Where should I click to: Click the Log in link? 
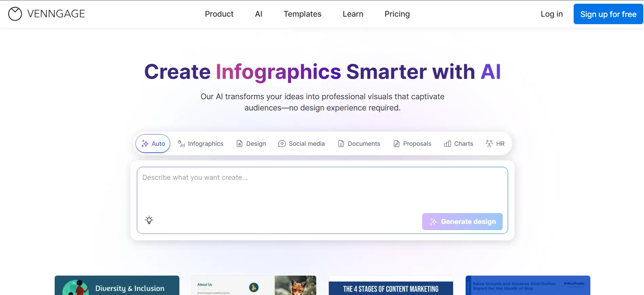[x=552, y=14]
